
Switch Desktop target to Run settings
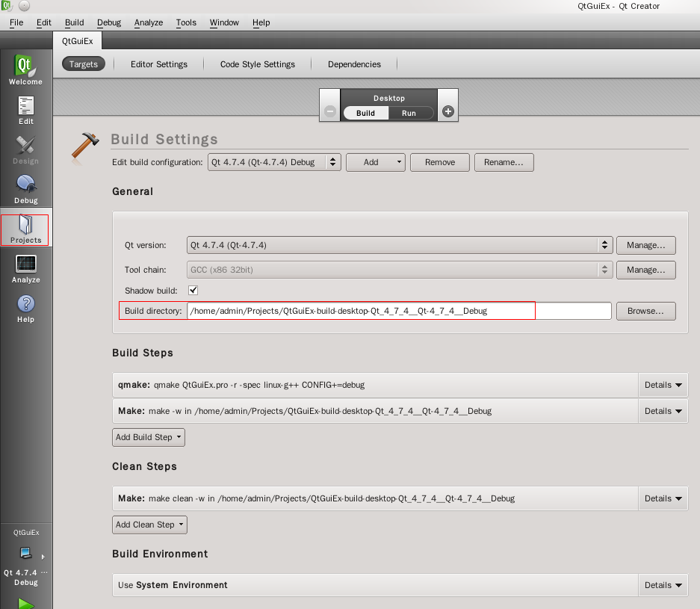point(409,113)
